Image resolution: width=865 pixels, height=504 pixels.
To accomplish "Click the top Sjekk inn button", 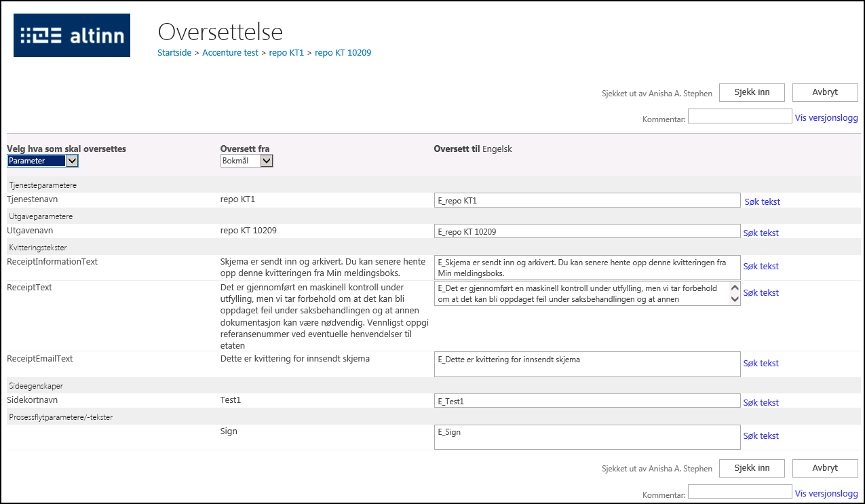I will pos(752,92).
